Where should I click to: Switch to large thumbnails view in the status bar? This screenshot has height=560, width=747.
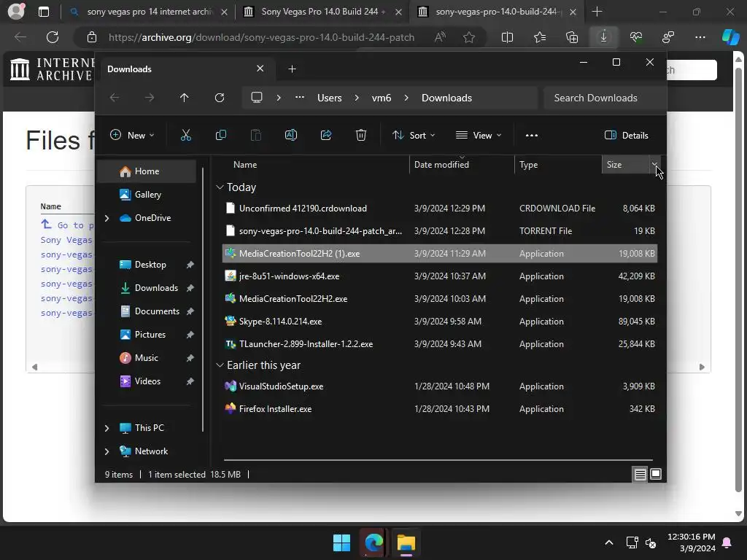[656, 474]
